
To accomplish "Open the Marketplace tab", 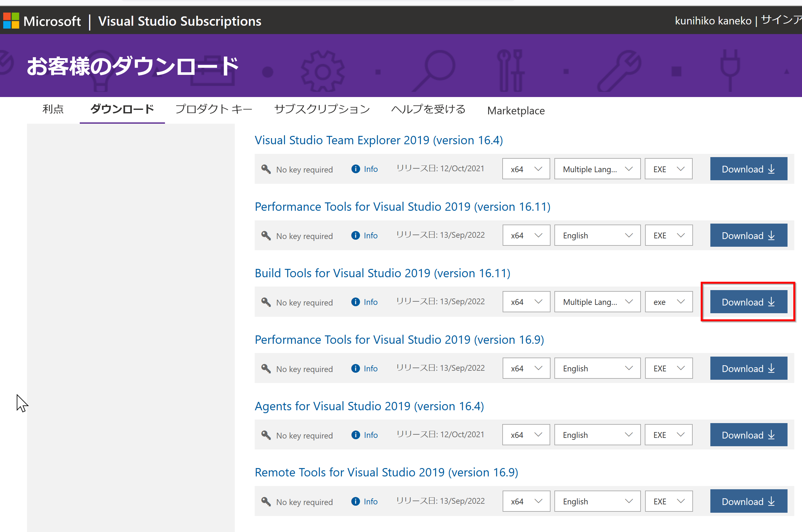I will tap(516, 111).
